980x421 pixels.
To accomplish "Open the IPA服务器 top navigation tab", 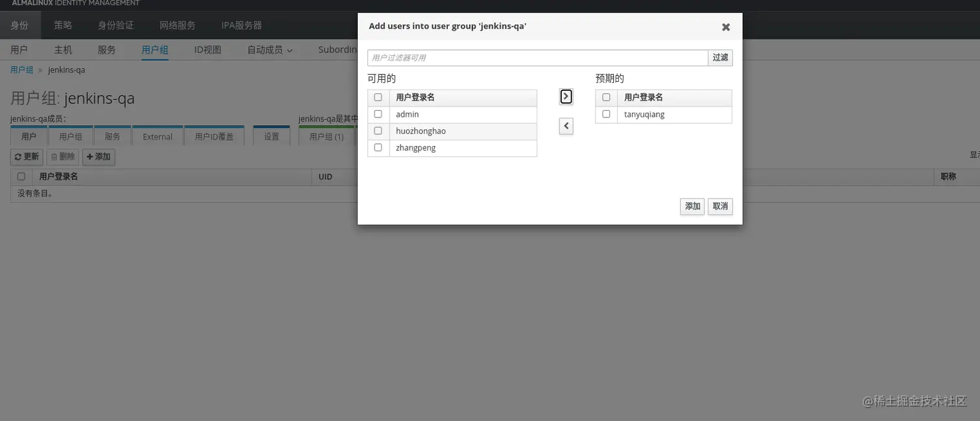I will [242, 25].
